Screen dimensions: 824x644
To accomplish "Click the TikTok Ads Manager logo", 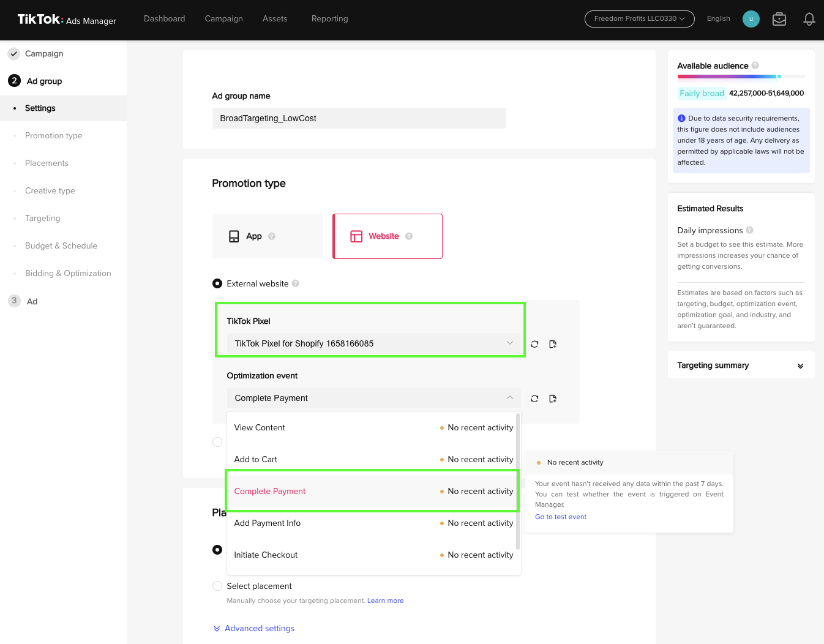I will point(67,20).
